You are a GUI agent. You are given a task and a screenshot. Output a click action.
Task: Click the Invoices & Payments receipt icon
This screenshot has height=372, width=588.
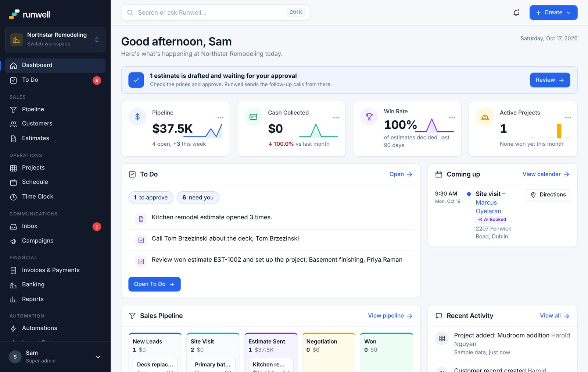point(13,270)
